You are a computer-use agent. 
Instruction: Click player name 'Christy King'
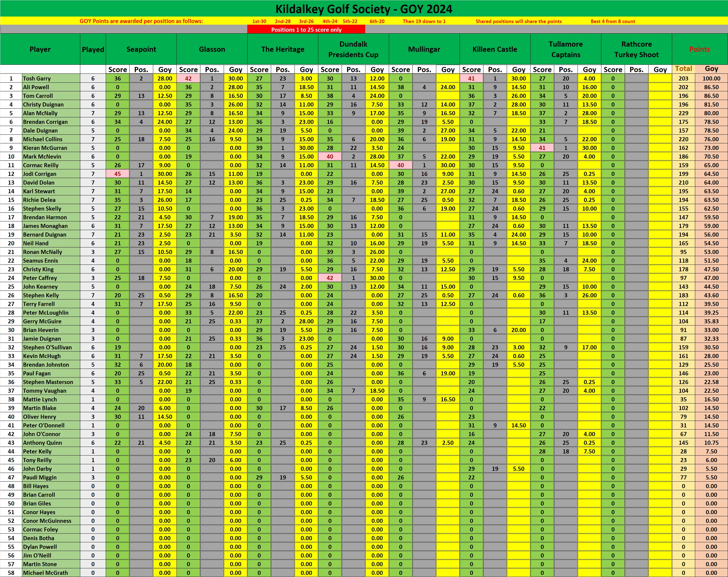(38, 269)
